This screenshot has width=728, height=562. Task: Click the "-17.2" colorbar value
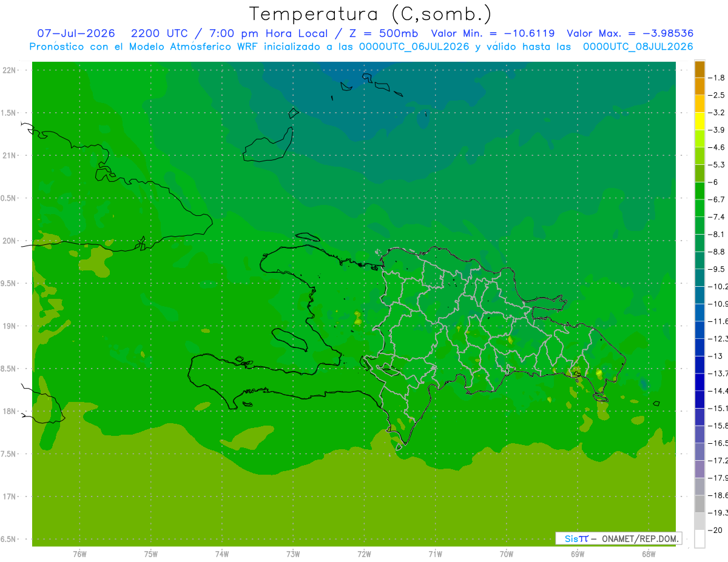(718, 460)
